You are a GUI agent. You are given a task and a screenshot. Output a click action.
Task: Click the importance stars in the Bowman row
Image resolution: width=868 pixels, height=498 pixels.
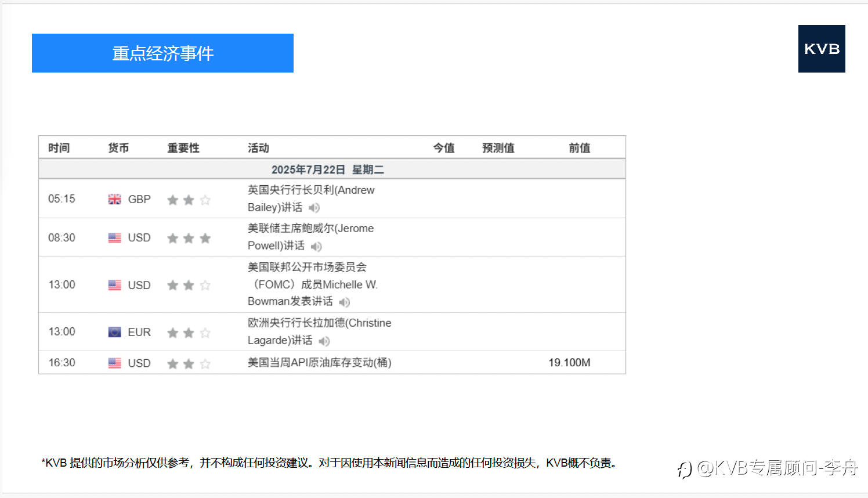[x=189, y=285]
